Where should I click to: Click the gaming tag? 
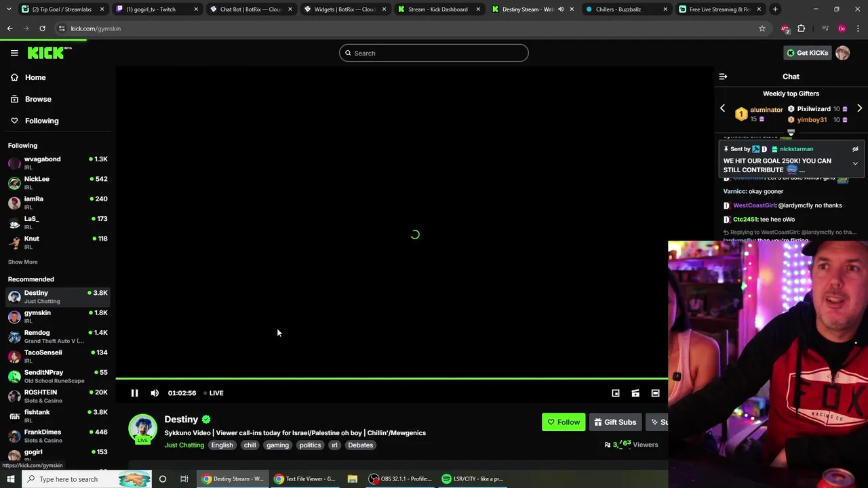point(277,445)
